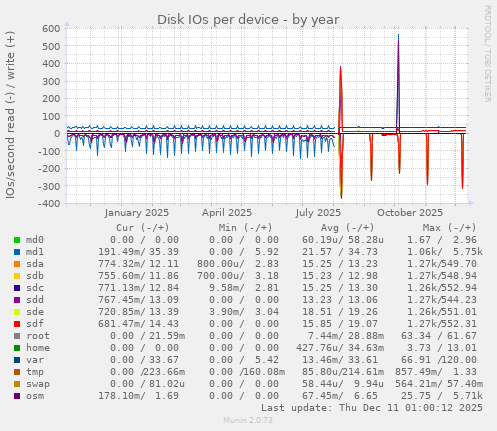Click the sdb yellow legend swatch

[17, 276]
